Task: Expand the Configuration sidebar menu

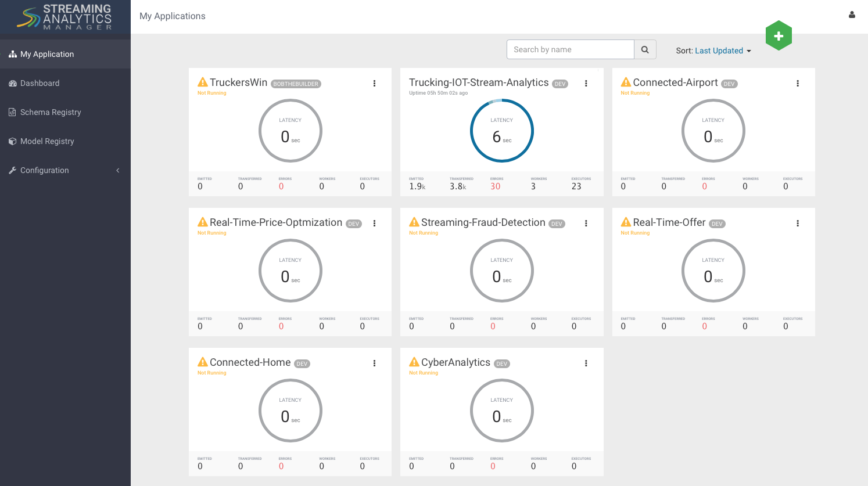Action: [x=64, y=170]
